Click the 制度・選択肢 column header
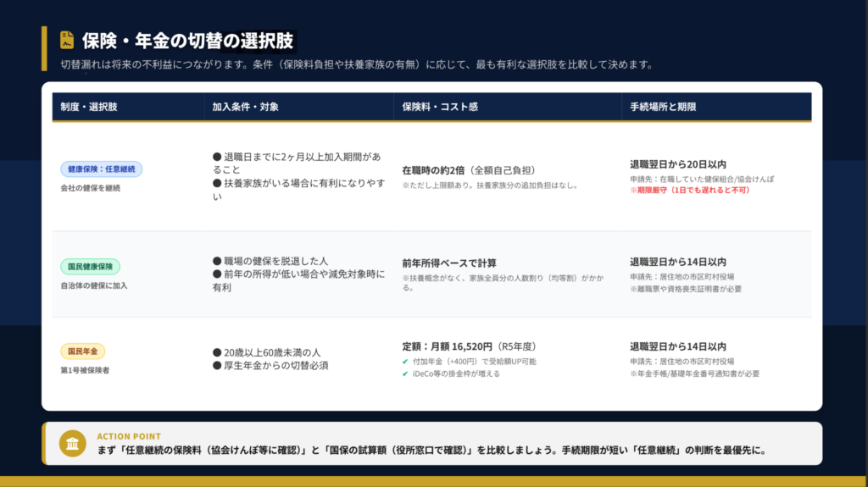 [x=89, y=108]
